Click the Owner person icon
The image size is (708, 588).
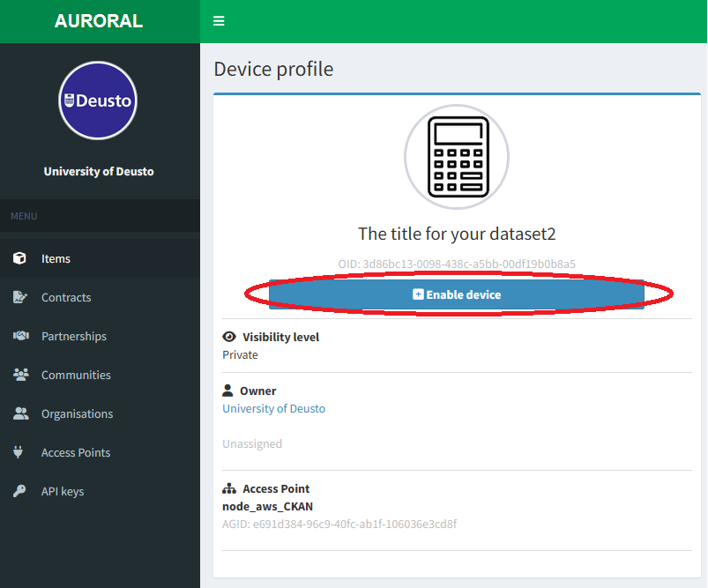click(x=227, y=391)
